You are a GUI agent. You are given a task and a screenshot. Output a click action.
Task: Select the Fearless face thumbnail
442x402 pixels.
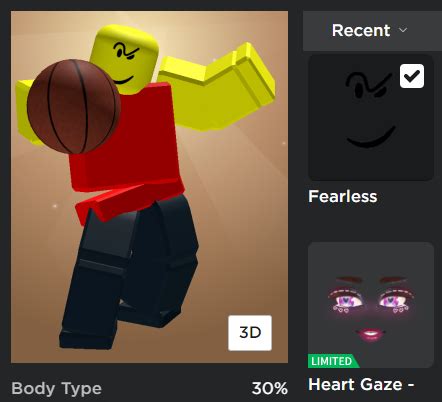(x=371, y=118)
